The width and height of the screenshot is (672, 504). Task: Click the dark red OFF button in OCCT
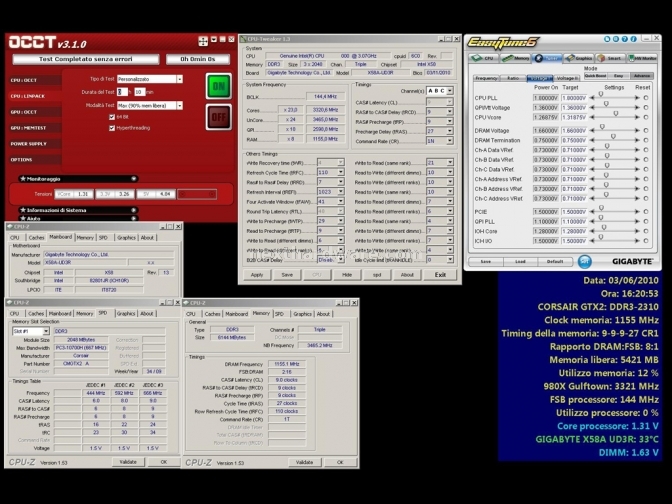point(219,117)
